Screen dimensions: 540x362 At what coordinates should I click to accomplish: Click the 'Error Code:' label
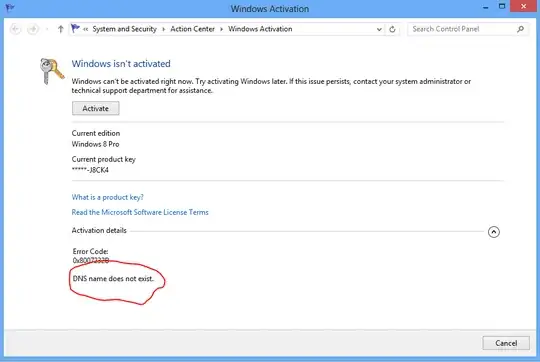click(x=90, y=251)
